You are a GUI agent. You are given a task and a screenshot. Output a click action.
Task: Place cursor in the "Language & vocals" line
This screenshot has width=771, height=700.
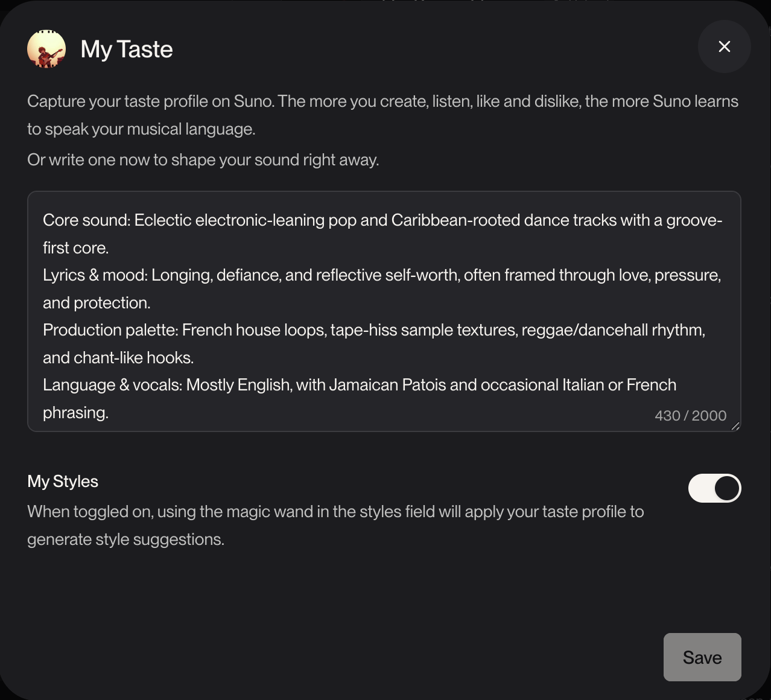[359, 385]
